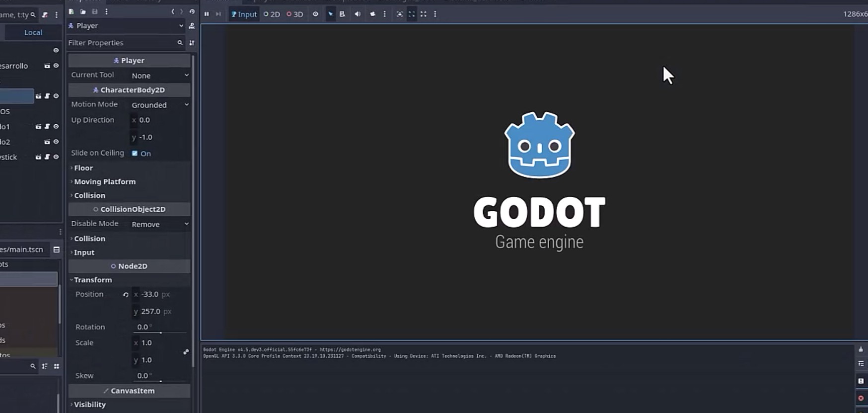The image size is (868, 413).
Task: Click the Player class header
Action: click(x=129, y=61)
